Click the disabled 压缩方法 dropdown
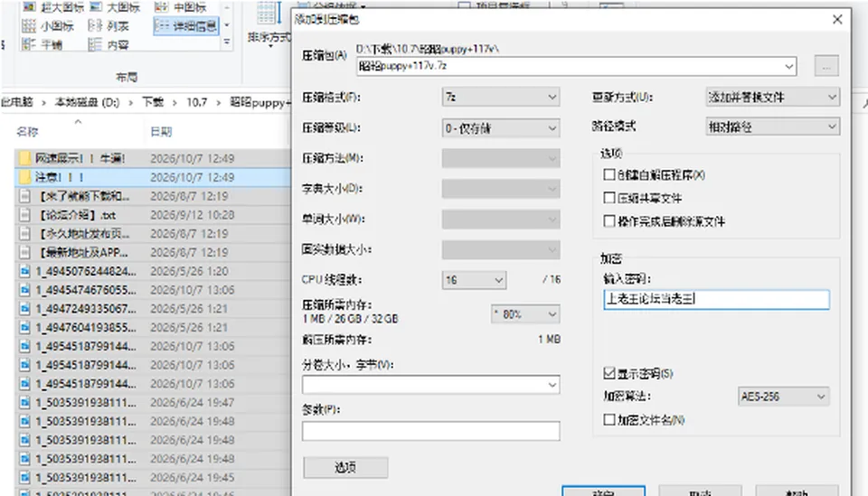The height and width of the screenshot is (496, 868). click(x=500, y=159)
